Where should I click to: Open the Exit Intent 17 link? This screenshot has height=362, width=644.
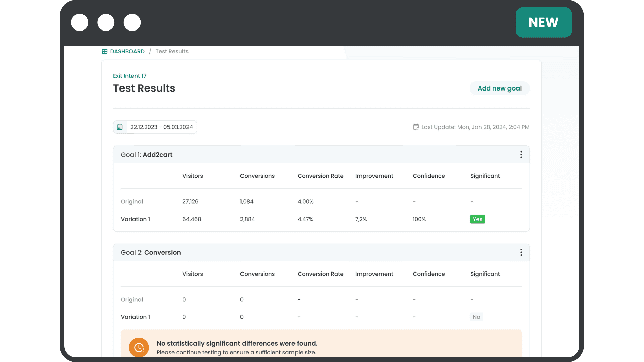tap(129, 76)
